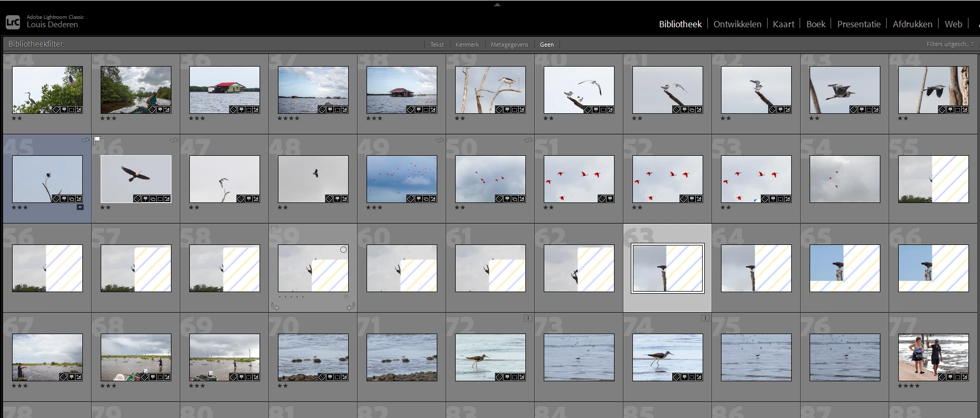Switch to the Kaart module
Viewport: 980px width, 418px height.
(x=783, y=24)
